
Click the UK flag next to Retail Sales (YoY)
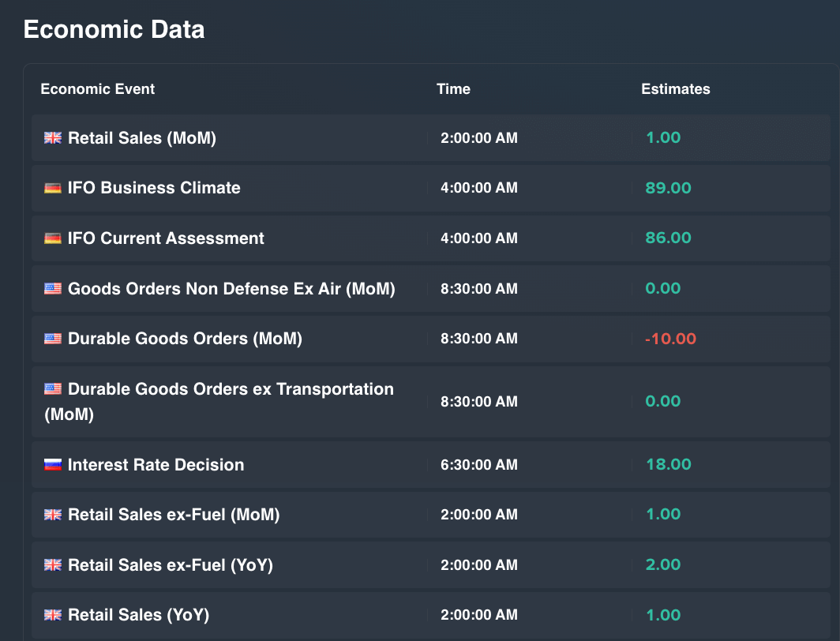(x=53, y=615)
